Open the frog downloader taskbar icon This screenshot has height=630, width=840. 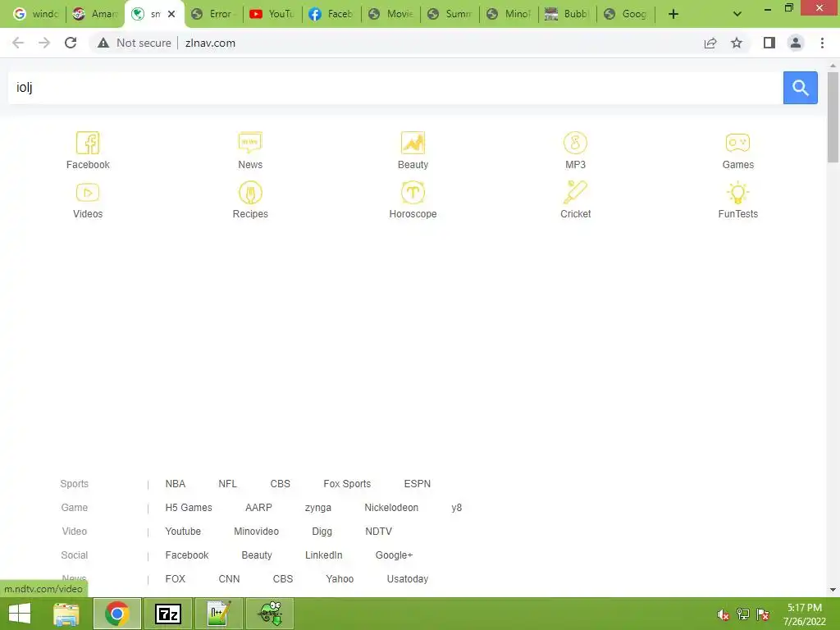tap(271, 614)
